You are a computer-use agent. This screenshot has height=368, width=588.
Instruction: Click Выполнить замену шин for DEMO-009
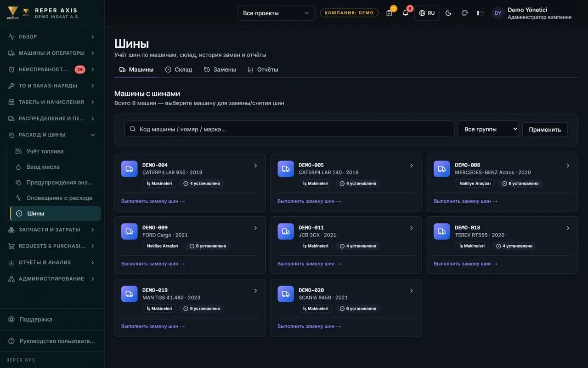153,264
